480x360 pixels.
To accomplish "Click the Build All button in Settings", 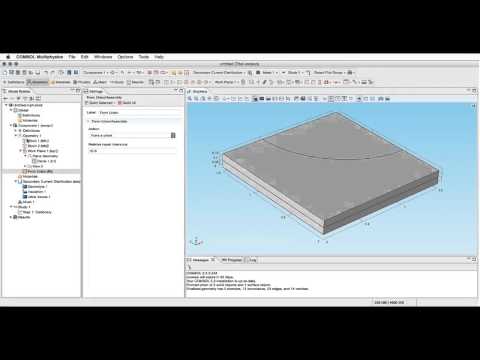I will tap(127, 103).
